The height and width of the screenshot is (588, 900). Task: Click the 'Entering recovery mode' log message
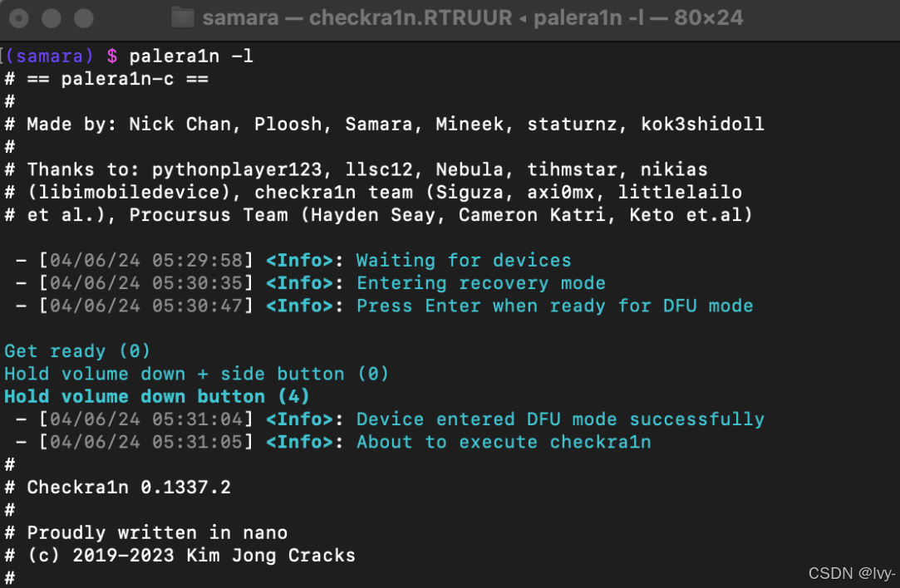point(481,283)
